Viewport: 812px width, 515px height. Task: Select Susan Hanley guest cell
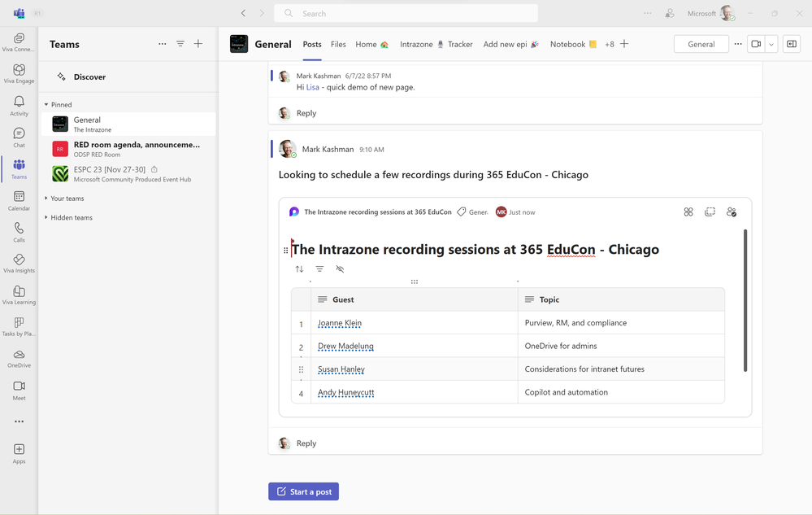415,369
